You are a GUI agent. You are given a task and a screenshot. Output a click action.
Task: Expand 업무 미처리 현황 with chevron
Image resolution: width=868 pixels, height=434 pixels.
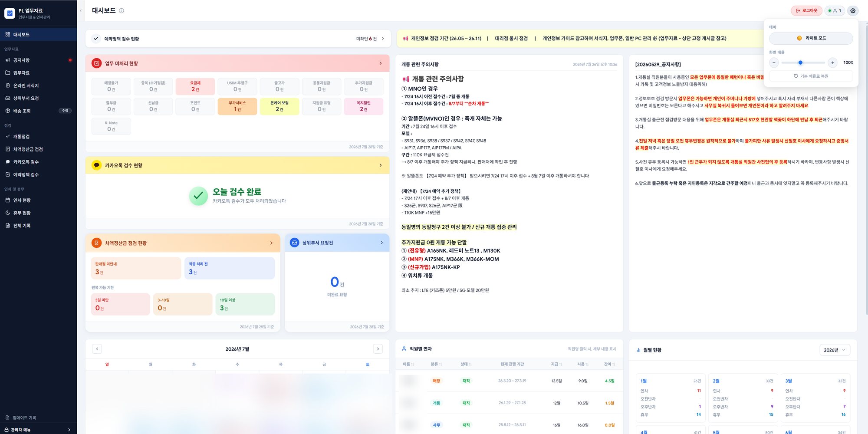coord(381,63)
